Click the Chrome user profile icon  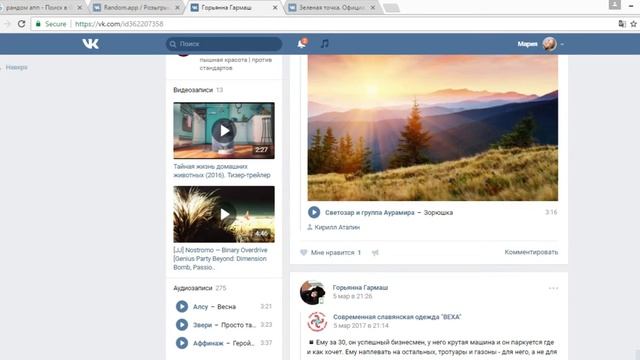click(x=615, y=4)
